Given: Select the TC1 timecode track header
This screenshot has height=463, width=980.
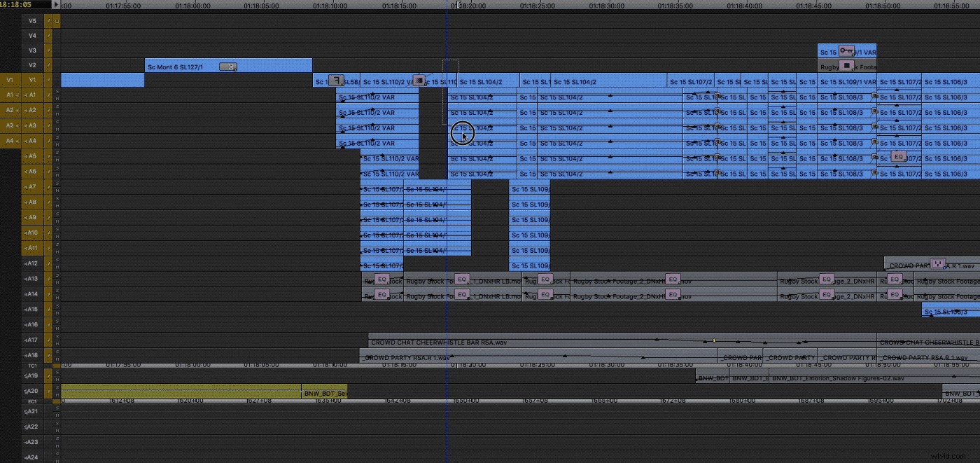Looking at the screenshot, I should coord(31,366).
